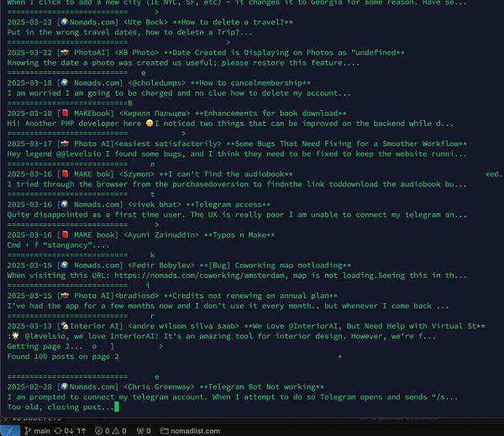Click the warnings count triangle icon
Viewport: 504px width, 436px height.
[116, 431]
